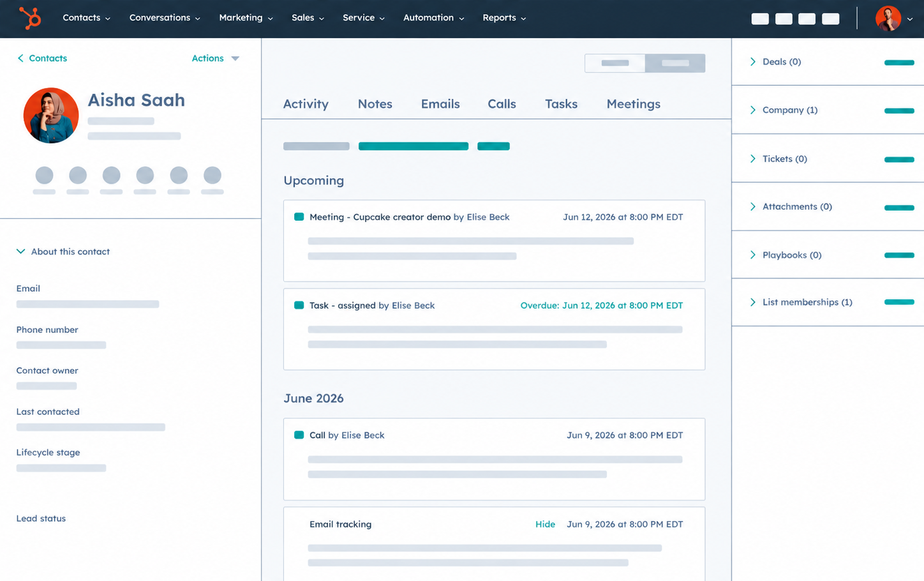924x581 pixels.
Task: Expand the Attachments (0) section
Action: pyautogui.click(x=753, y=206)
